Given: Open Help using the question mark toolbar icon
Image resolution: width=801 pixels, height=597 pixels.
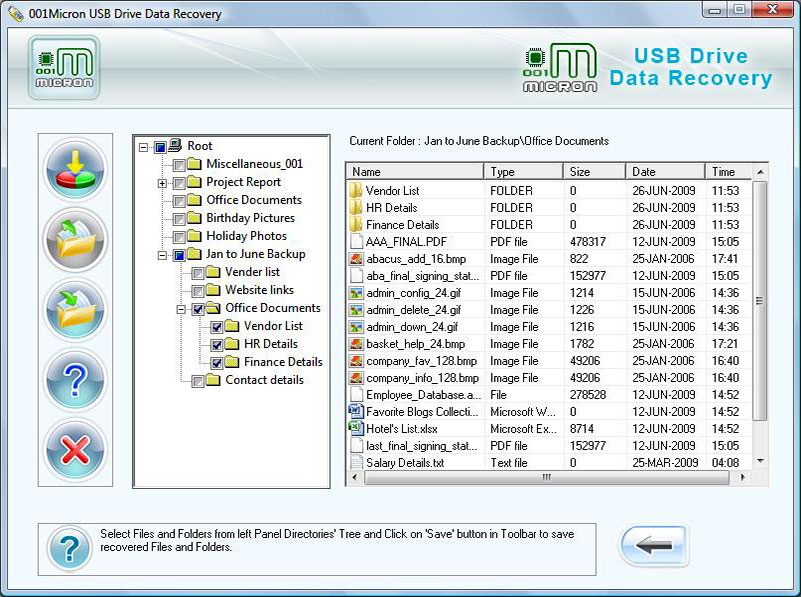Looking at the screenshot, I should (x=75, y=380).
